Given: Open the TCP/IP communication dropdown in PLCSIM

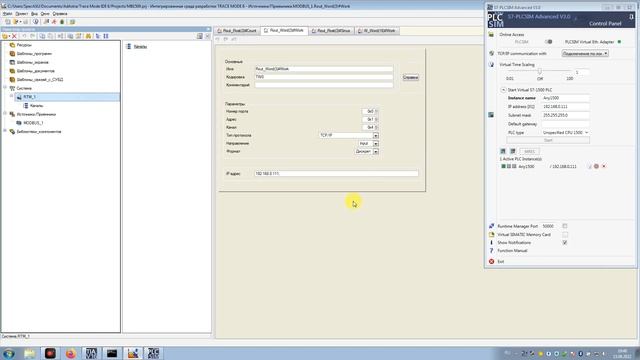Looking at the screenshot, I should [x=585, y=53].
